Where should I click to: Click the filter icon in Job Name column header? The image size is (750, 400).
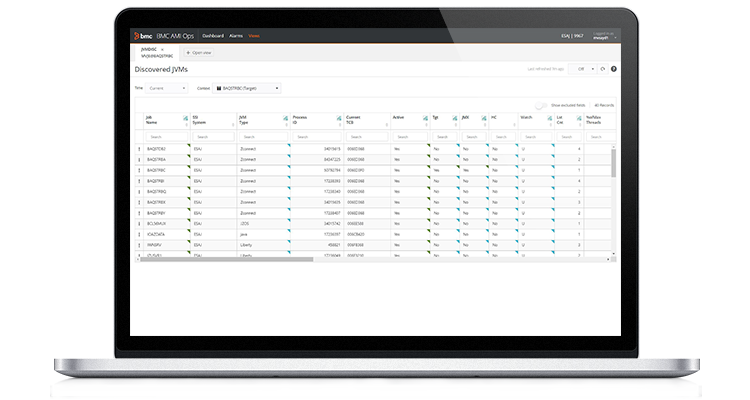pyautogui.click(x=186, y=119)
